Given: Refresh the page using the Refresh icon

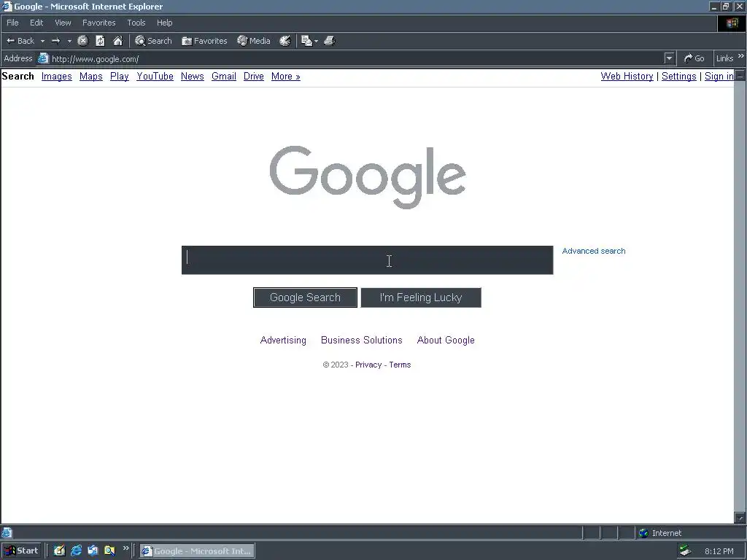Looking at the screenshot, I should click(100, 41).
